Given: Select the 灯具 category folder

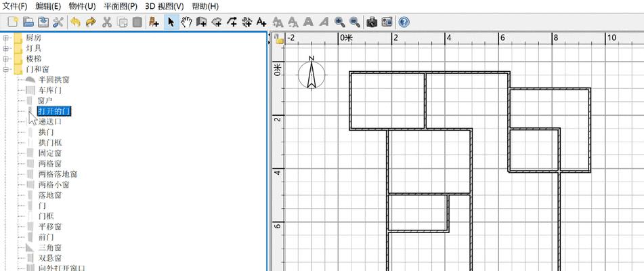Looking at the screenshot, I should (34, 49).
